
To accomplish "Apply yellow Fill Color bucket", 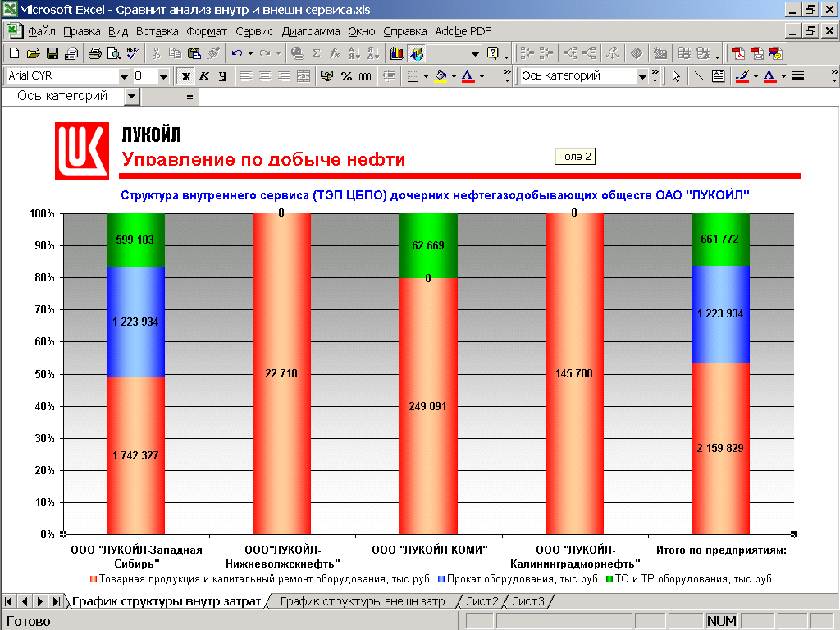I will [x=441, y=76].
